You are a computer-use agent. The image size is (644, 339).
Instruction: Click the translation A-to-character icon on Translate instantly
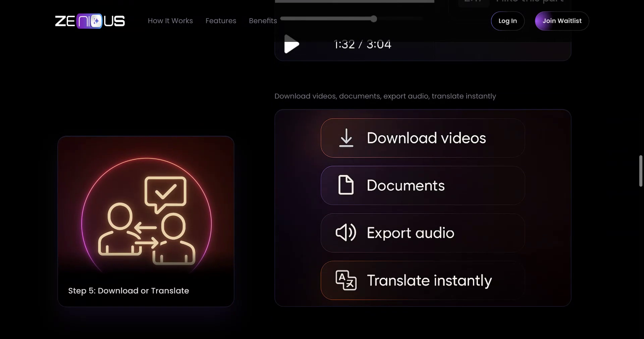tap(345, 281)
